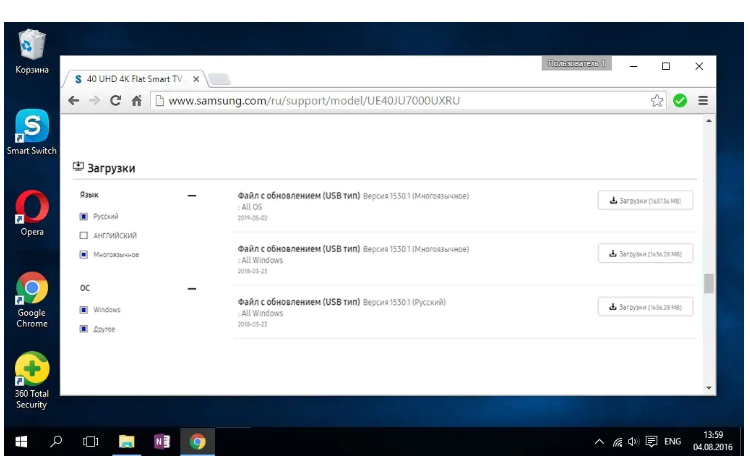Open the Chrome hamburger menu
This screenshot has width=750, height=463.
703,101
